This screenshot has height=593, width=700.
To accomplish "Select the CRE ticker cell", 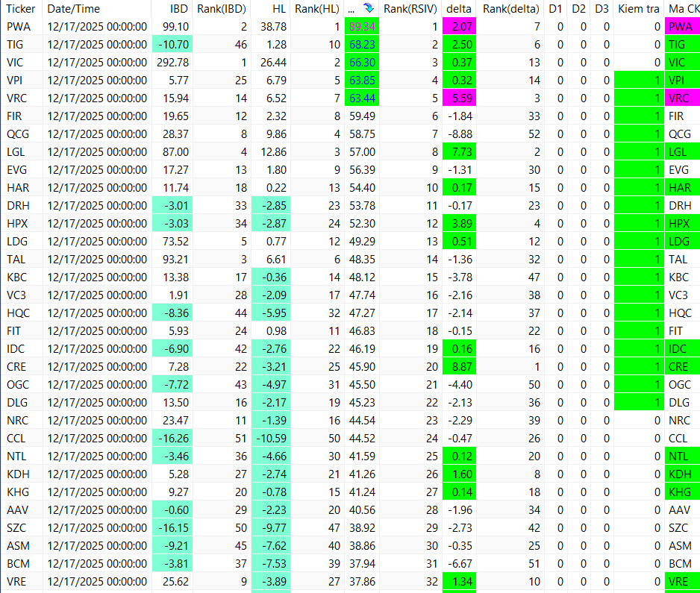I will pyautogui.click(x=22, y=367).
